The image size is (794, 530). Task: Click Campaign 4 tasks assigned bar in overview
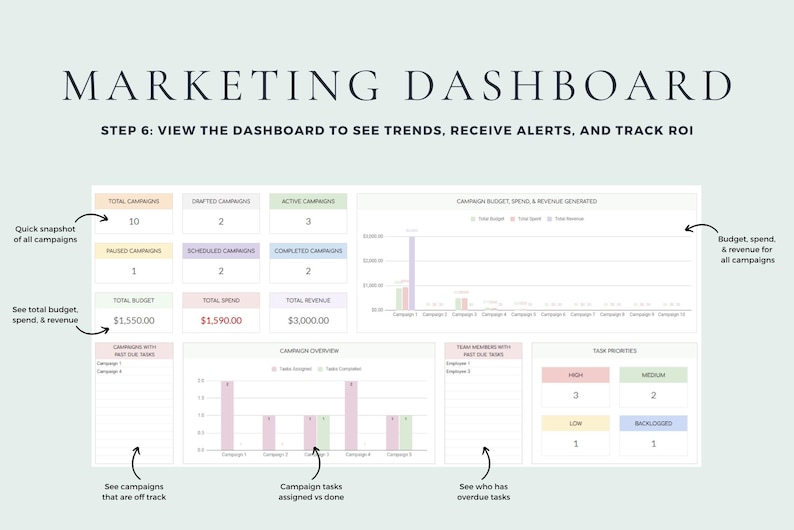pos(351,416)
